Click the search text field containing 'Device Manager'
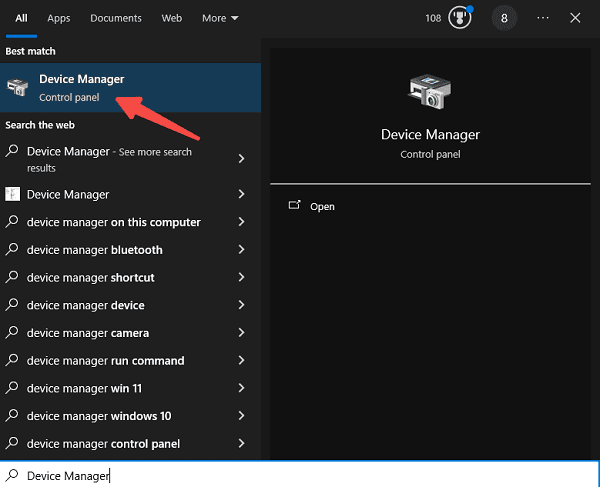Viewport: 600px width, 487px height. coord(300,475)
